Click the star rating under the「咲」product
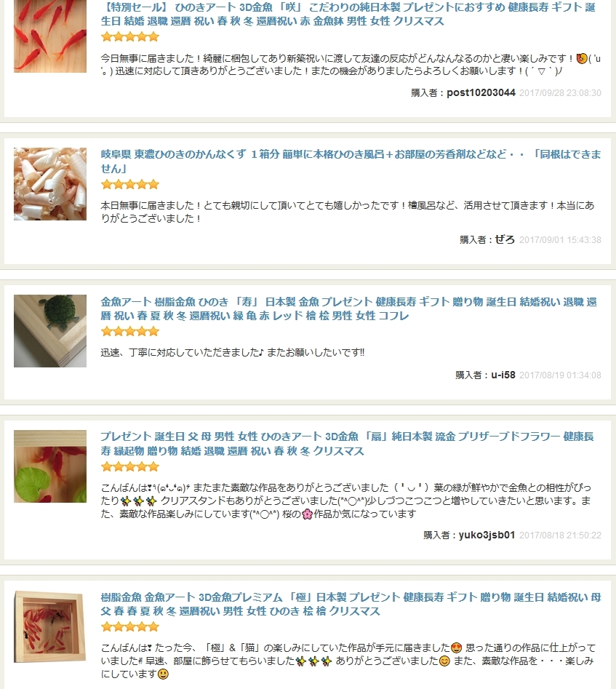 [130, 37]
